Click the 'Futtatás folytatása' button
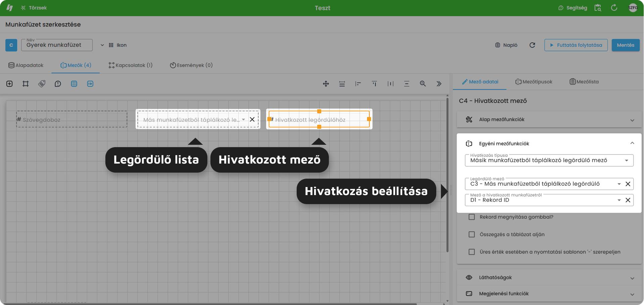 (576, 45)
